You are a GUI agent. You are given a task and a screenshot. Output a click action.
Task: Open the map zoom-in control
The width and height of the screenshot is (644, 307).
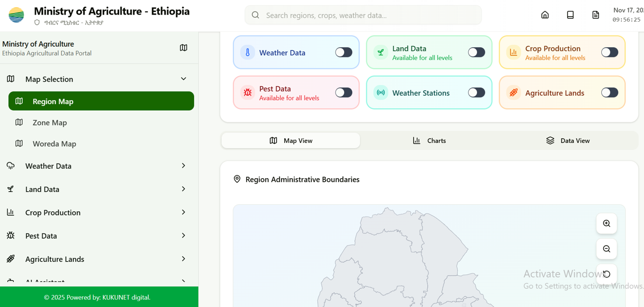point(606,223)
